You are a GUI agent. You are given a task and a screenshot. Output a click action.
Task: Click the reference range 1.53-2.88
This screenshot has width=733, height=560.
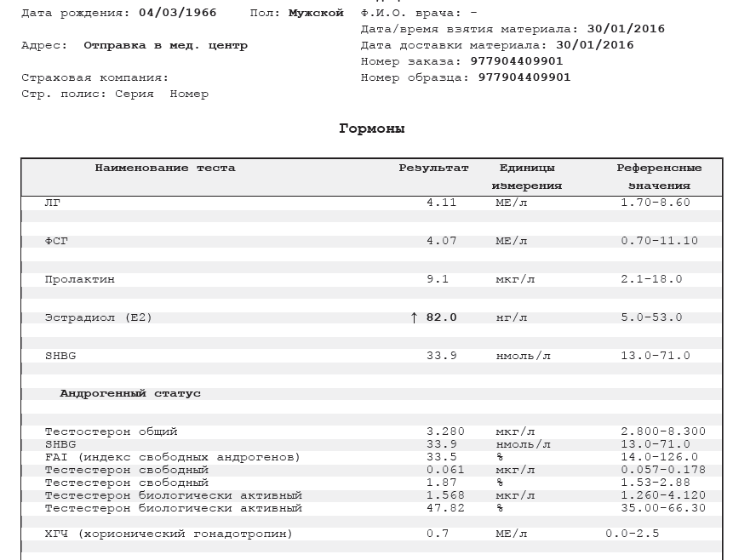[x=656, y=483]
